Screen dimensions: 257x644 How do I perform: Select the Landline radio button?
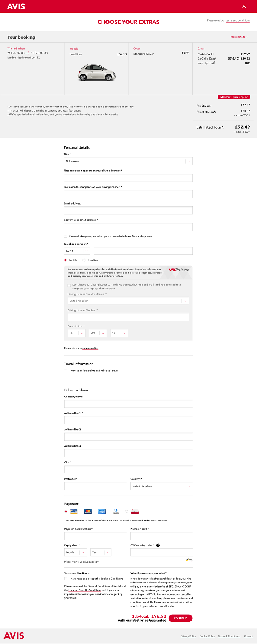coord(84,260)
